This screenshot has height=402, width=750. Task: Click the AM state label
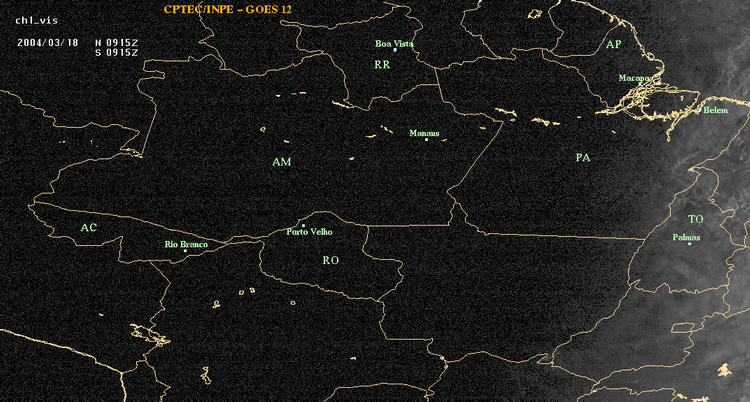[x=282, y=162]
